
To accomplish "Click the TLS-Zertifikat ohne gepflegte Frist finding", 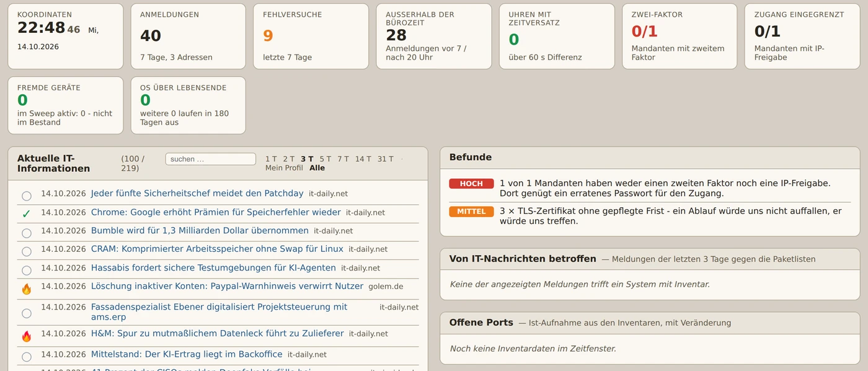I will [x=671, y=216].
